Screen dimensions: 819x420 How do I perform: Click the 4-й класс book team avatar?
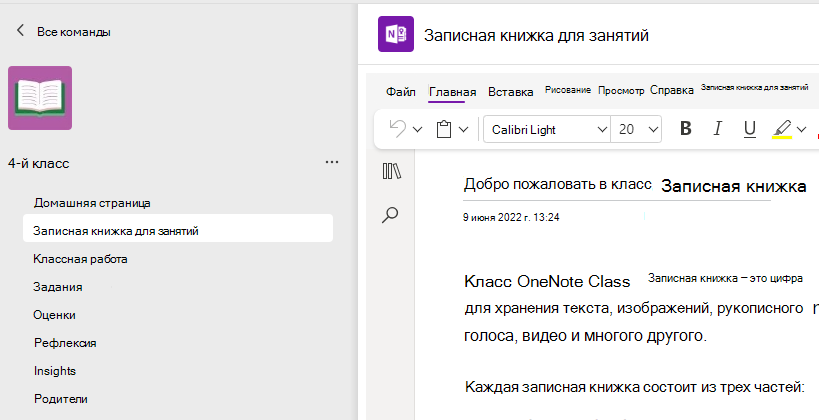pos(40,98)
